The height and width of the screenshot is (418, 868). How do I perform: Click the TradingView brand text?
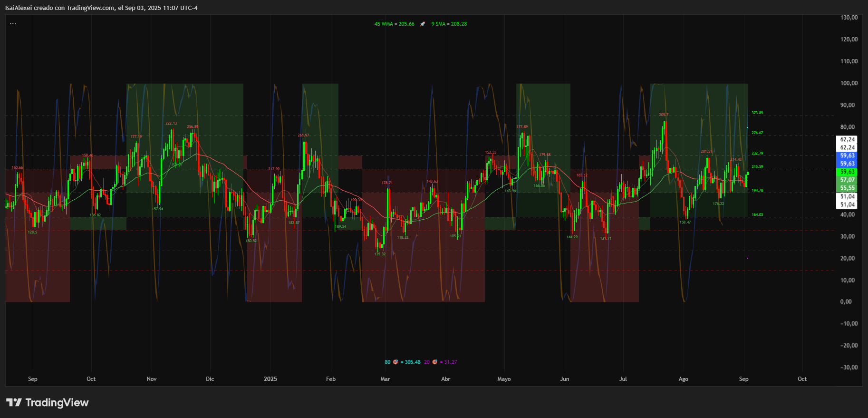(x=57, y=403)
